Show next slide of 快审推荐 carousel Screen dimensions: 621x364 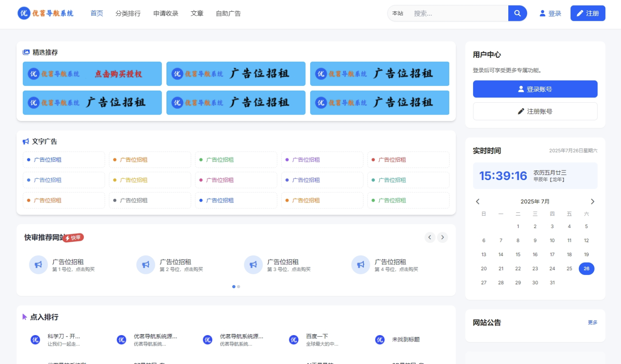(442, 237)
